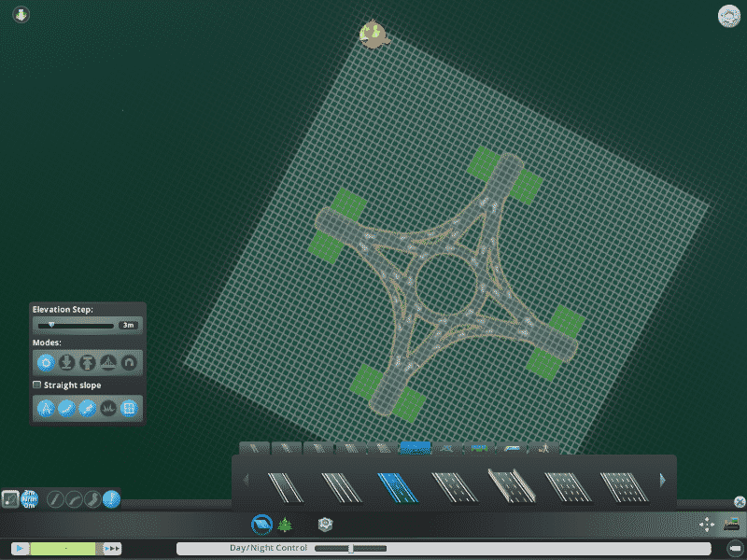Select the blue-highlighted road thumbnail

coord(395,486)
